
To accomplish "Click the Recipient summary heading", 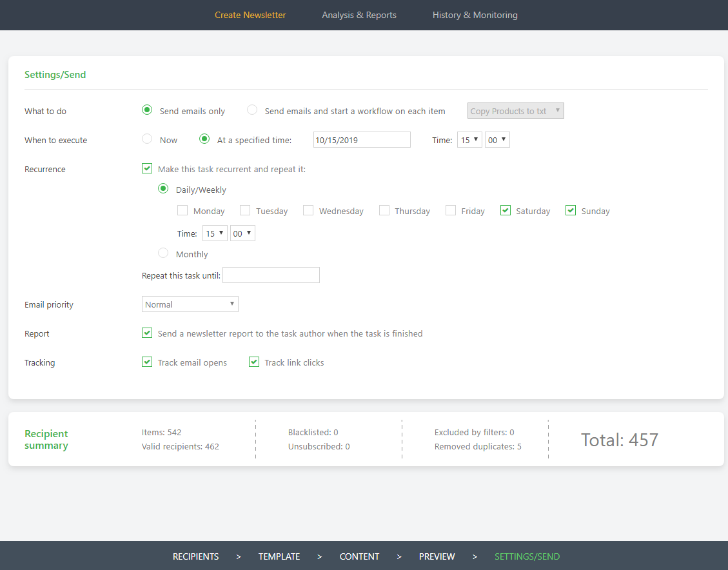I will [46, 440].
